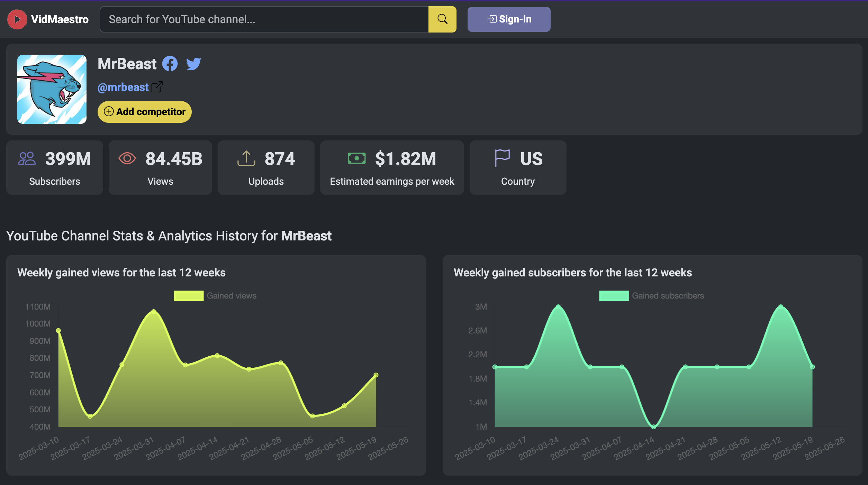Select the $1.82M earnings value
Image resolution: width=868 pixels, height=485 pixels.
pyautogui.click(x=406, y=159)
